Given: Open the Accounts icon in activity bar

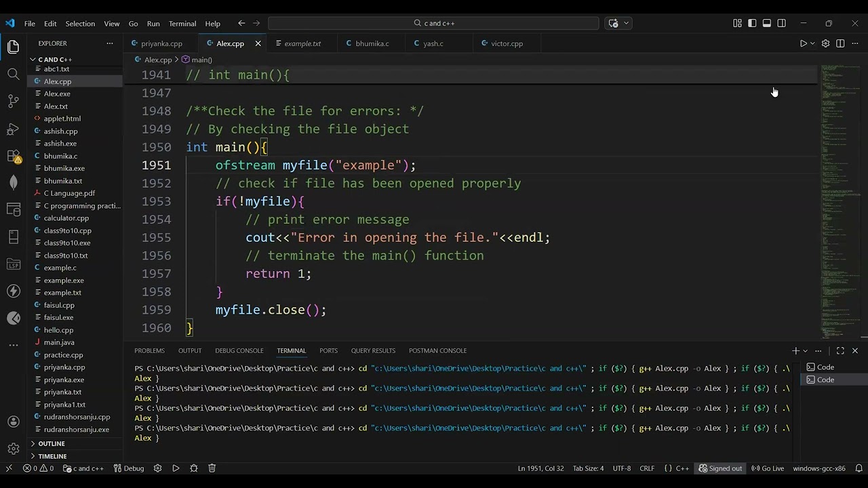Looking at the screenshot, I should [13, 422].
